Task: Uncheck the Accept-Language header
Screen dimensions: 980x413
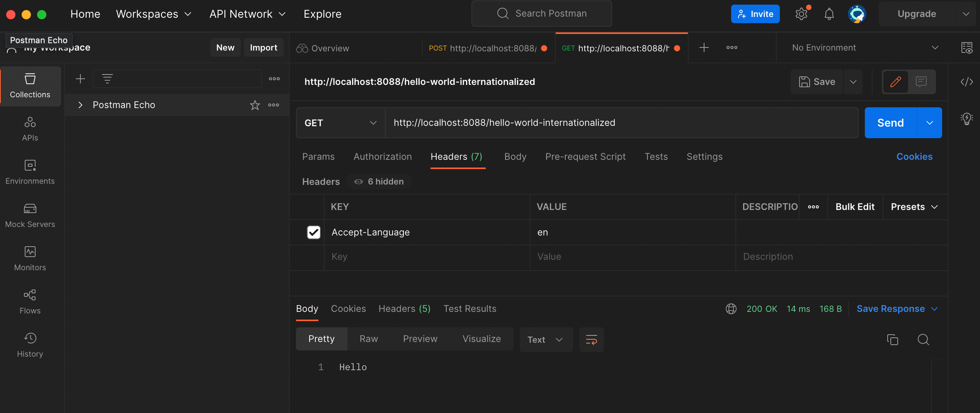Action: coord(313,232)
